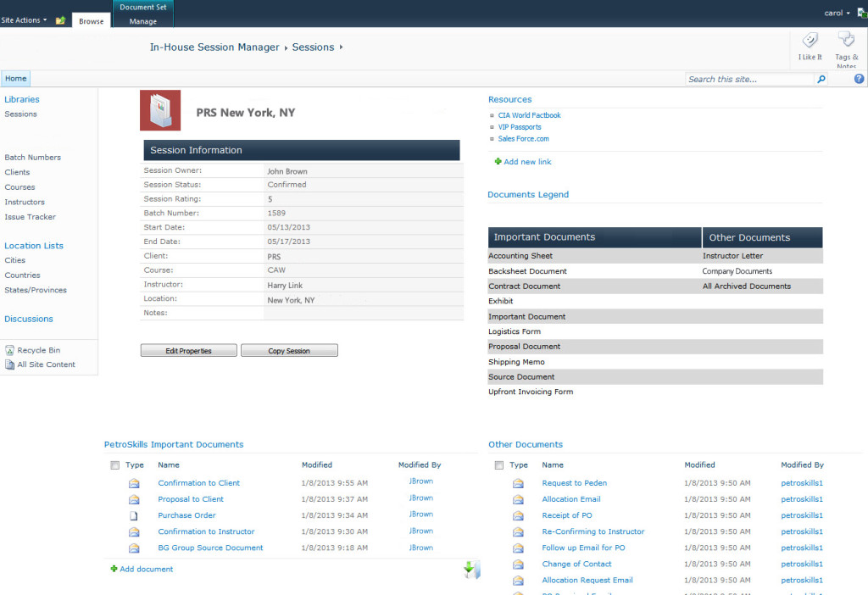Open Instructors list in the sidebar
868x595 pixels.
tap(25, 202)
